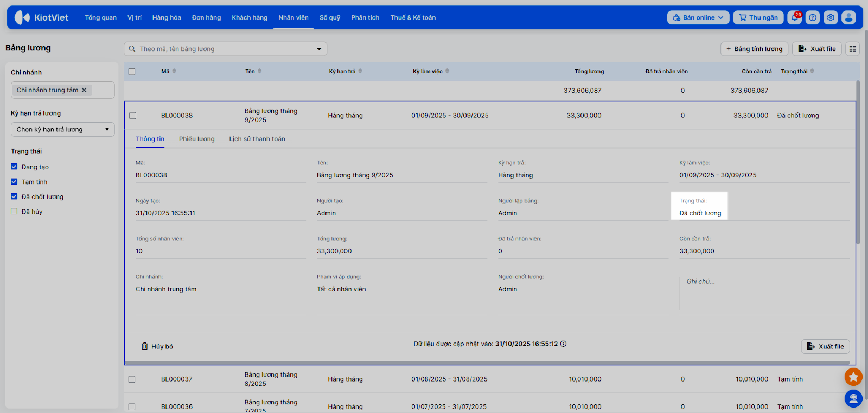868x413 pixels.
Task: Tick the checkbox for row BL000036
Action: point(132,406)
